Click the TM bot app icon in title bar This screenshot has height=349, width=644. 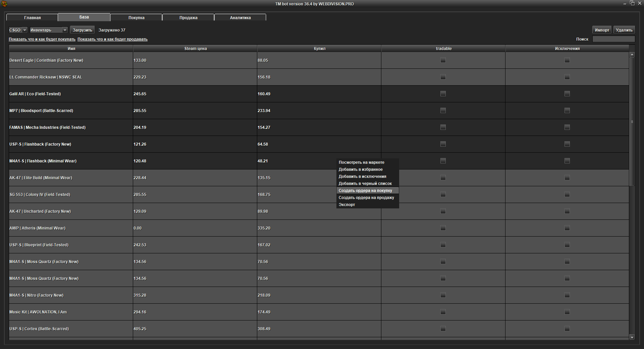point(4,4)
